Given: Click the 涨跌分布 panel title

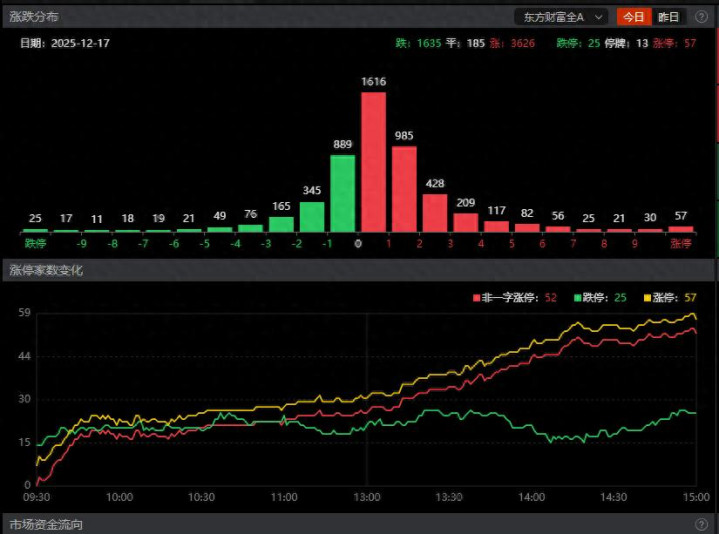Looking at the screenshot, I should (x=34, y=17).
